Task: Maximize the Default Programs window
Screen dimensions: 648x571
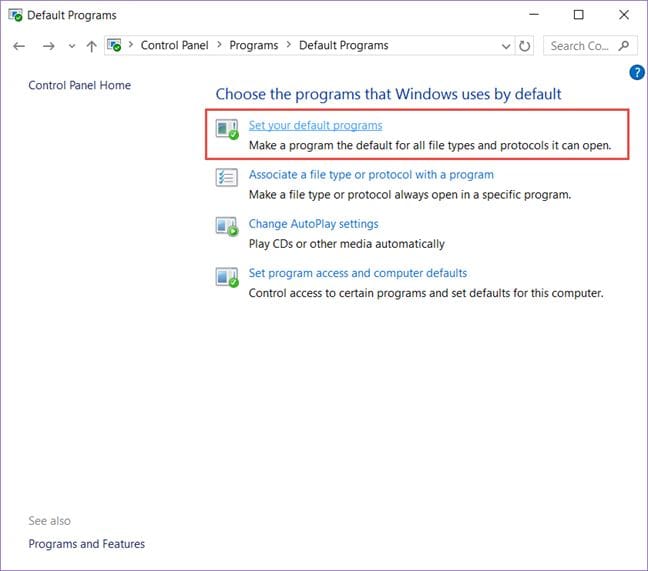Action: 579,15
